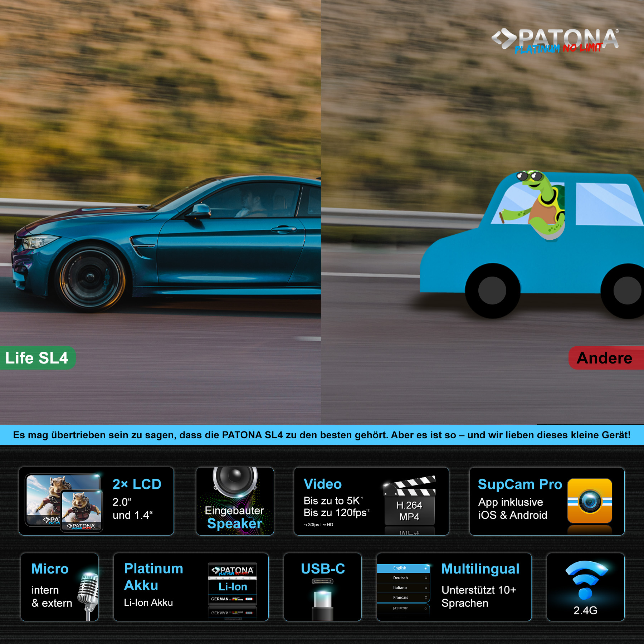Image resolution: width=644 pixels, height=644 pixels.
Task: Click the PATONA Li-Ion battery icon
Action: tap(233, 584)
